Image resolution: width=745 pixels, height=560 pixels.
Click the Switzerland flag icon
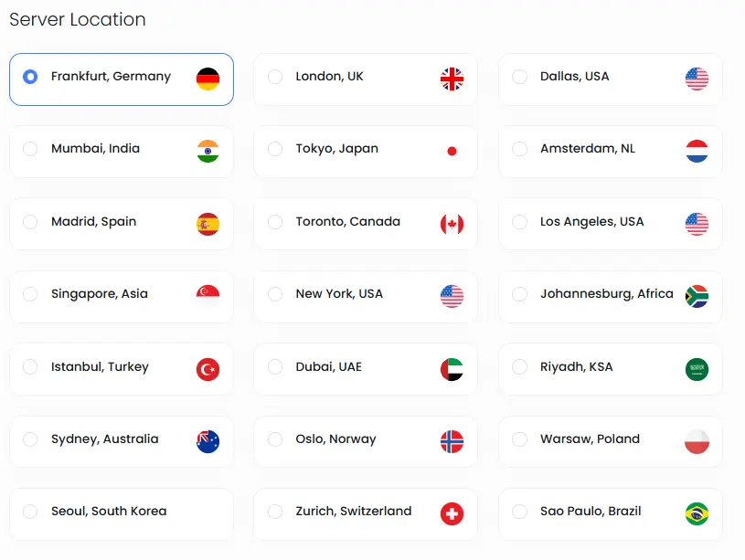point(452,514)
